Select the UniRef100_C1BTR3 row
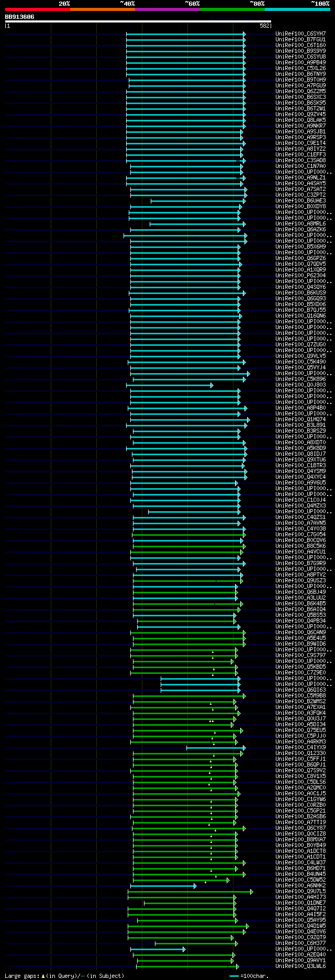 (x=300, y=466)
